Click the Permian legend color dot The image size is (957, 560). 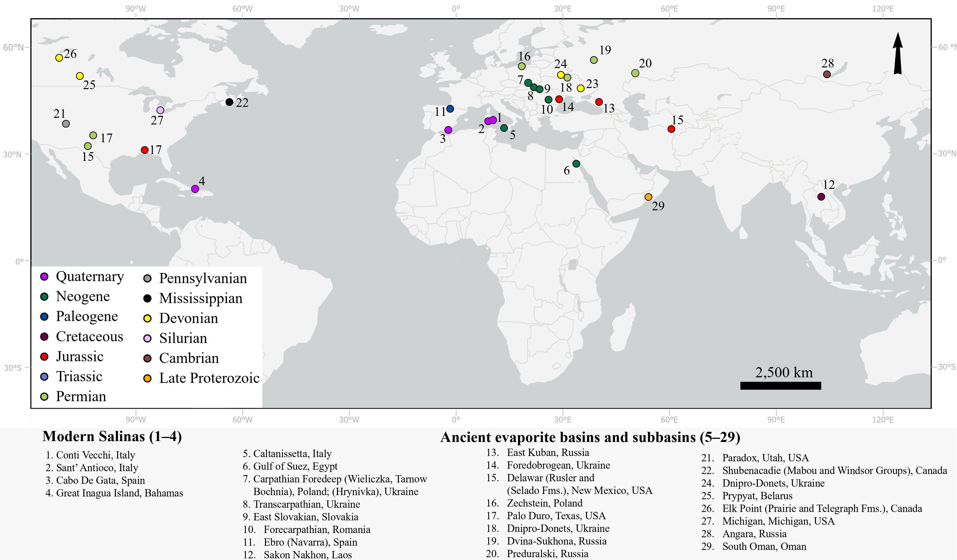point(44,397)
